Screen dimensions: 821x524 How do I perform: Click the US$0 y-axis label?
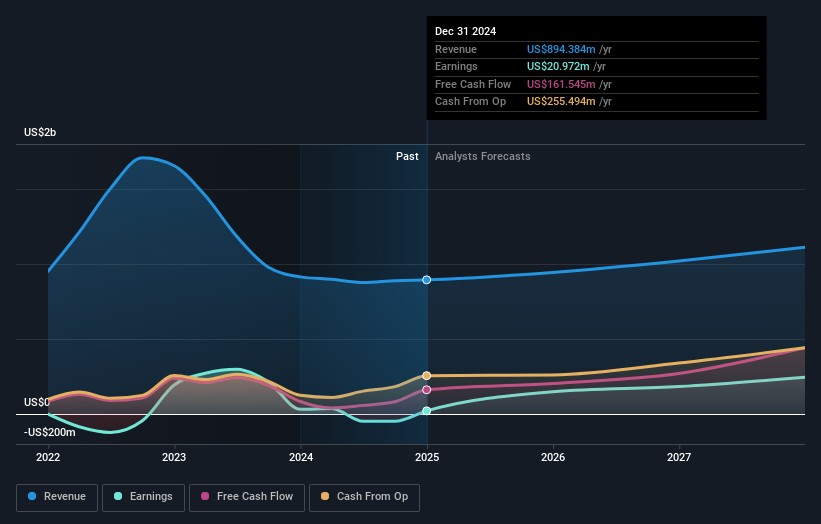(x=37, y=403)
